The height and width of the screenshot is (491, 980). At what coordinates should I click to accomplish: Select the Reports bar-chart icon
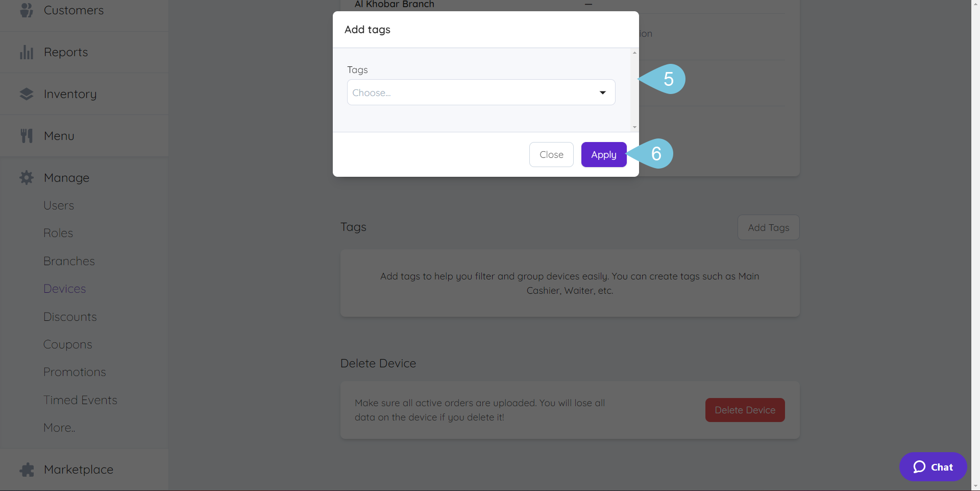tap(26, 52)
